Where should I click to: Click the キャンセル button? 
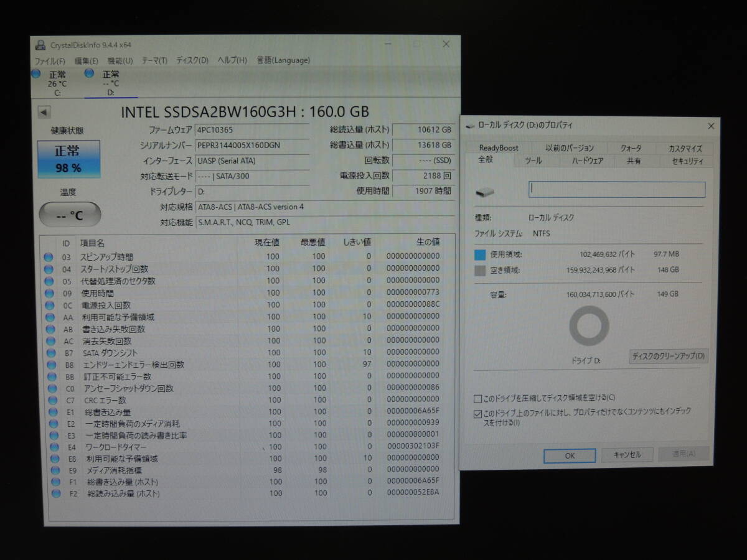[627, 455]
